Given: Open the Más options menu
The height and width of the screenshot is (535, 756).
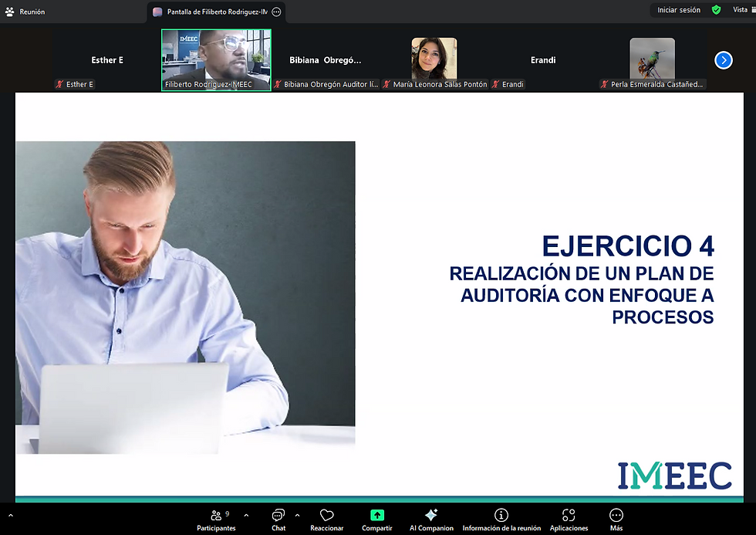Looking at the screenshot, I should [x=616, y=520].
